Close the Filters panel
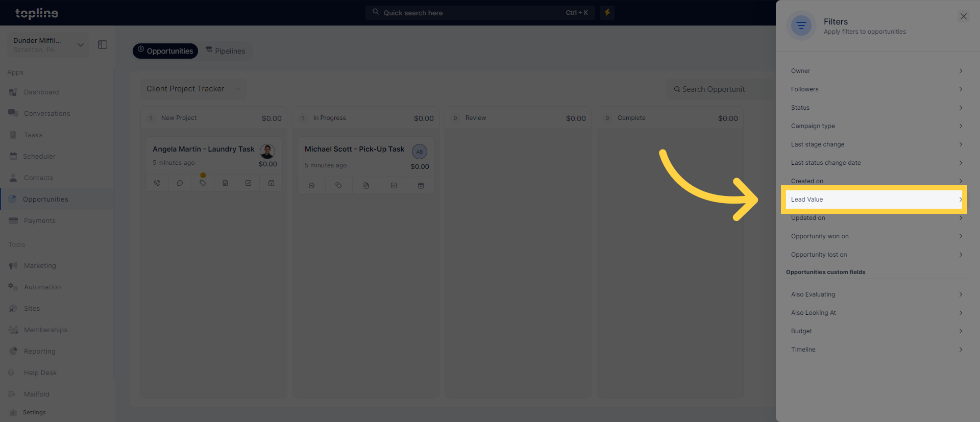Image resolution: width=980 pixels, height=422 pixels. (964, 16)
